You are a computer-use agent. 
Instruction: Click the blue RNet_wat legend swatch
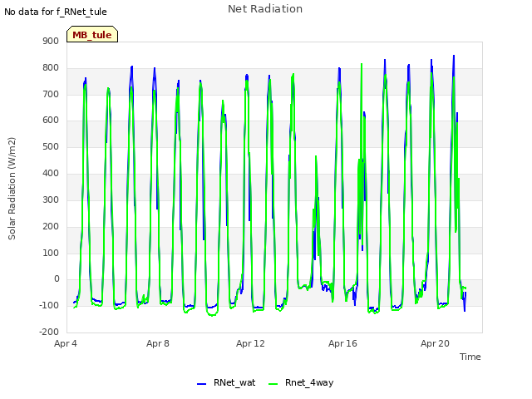tap(201, 384)
